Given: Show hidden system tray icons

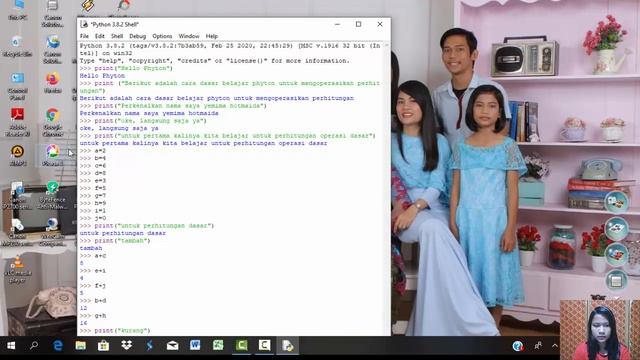Looking at the screenshot, I should click(x=554, y=346).
